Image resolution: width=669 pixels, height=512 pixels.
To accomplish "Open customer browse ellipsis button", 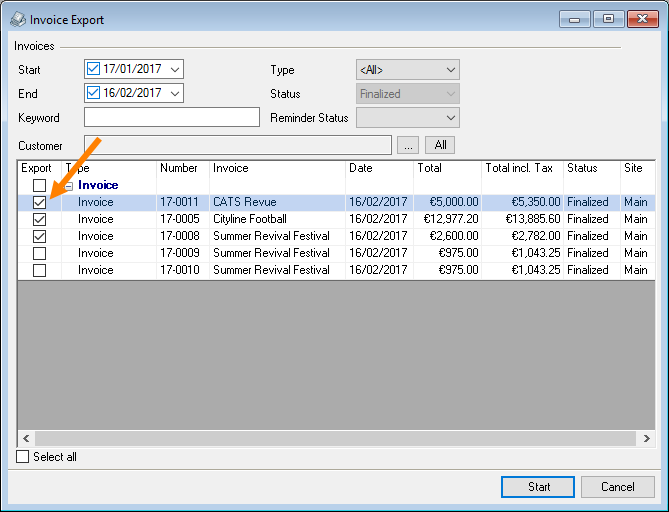I will tap(407, 146).
